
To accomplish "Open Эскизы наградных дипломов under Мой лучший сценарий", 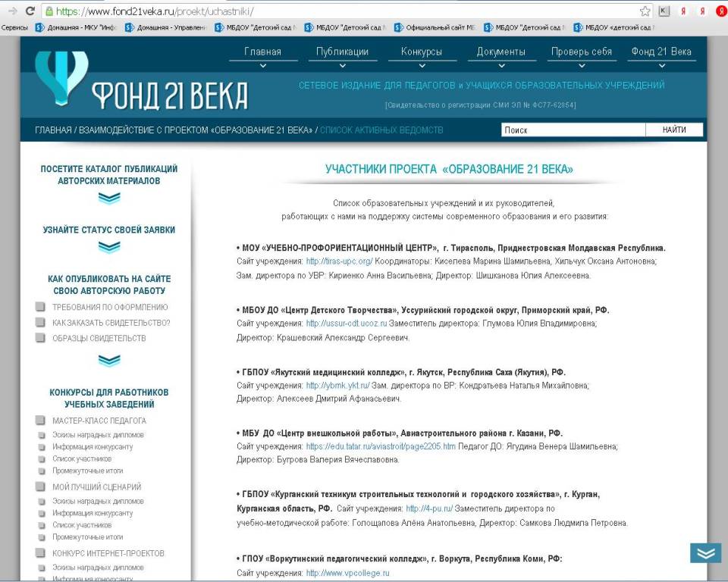I will [x=98, y=501].
